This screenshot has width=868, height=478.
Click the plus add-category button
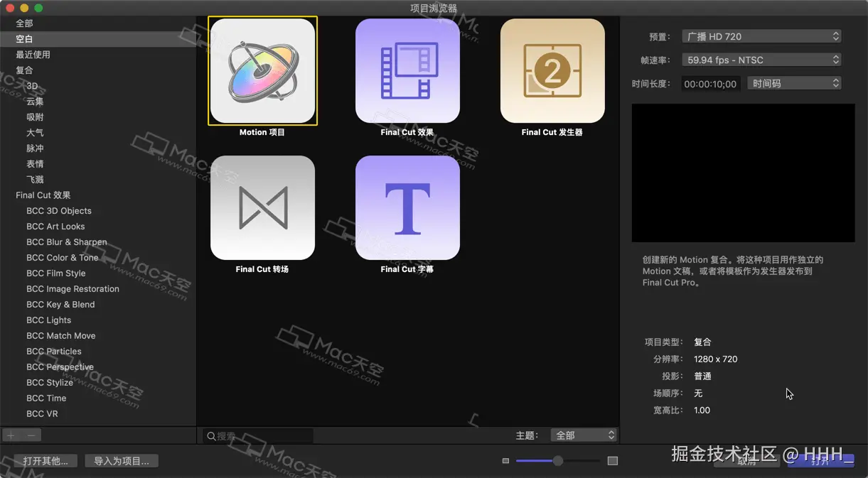[x=11, y=435]
